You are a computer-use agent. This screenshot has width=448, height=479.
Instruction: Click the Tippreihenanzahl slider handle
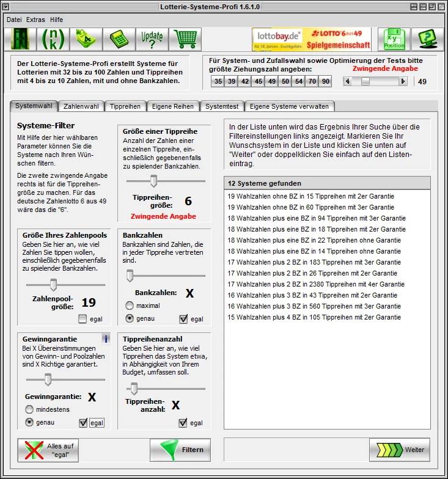(134, 389)
